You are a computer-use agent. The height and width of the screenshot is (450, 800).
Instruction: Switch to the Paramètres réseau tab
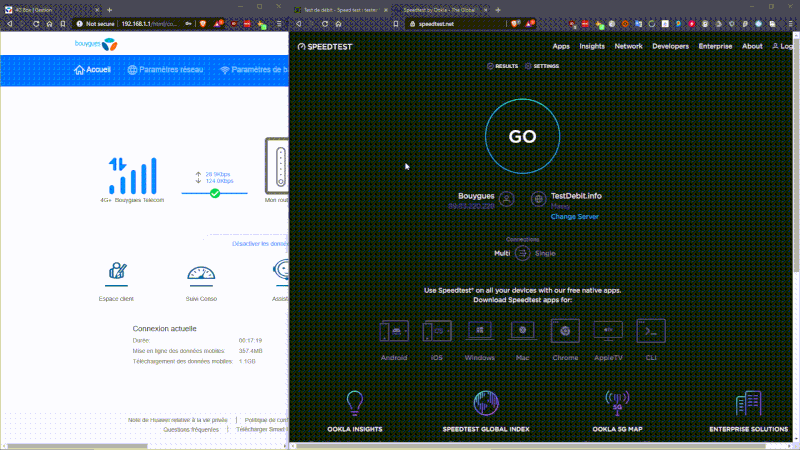click(x=165, y=70)
